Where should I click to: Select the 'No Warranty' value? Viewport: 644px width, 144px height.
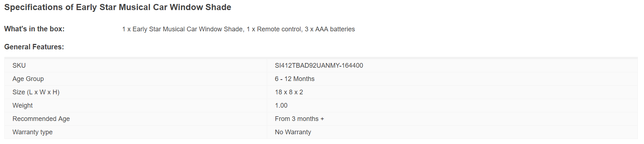(293, 132)
